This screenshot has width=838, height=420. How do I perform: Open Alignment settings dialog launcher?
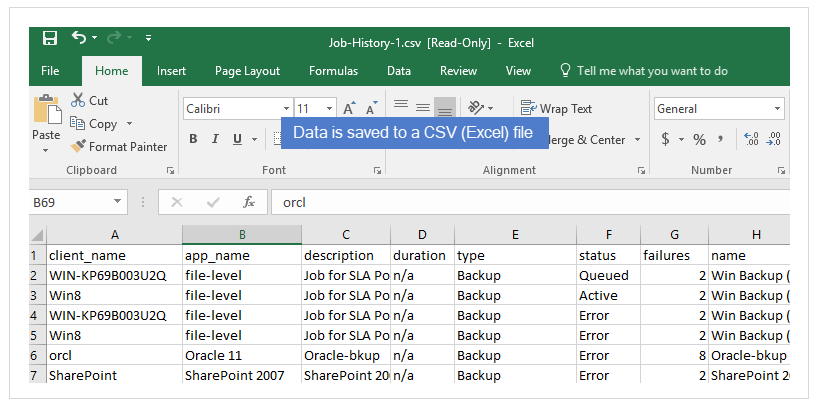coord(641,170)
